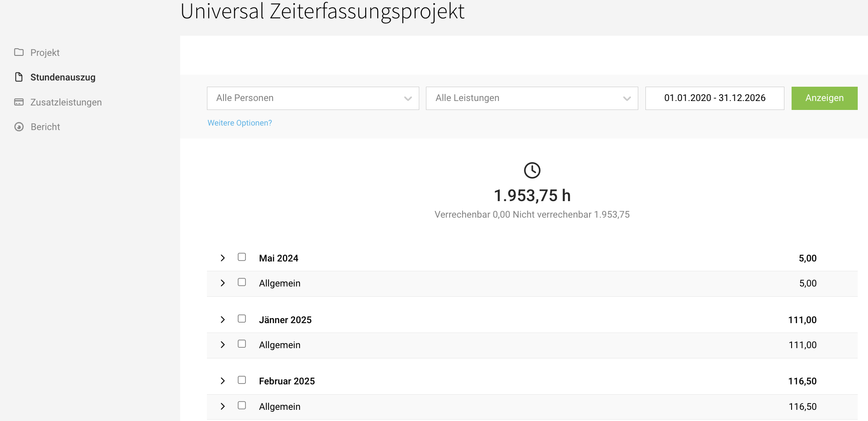Tick the Mai 2024 checkbox
The height and width of the screenshot is (421, 868).
242,257
